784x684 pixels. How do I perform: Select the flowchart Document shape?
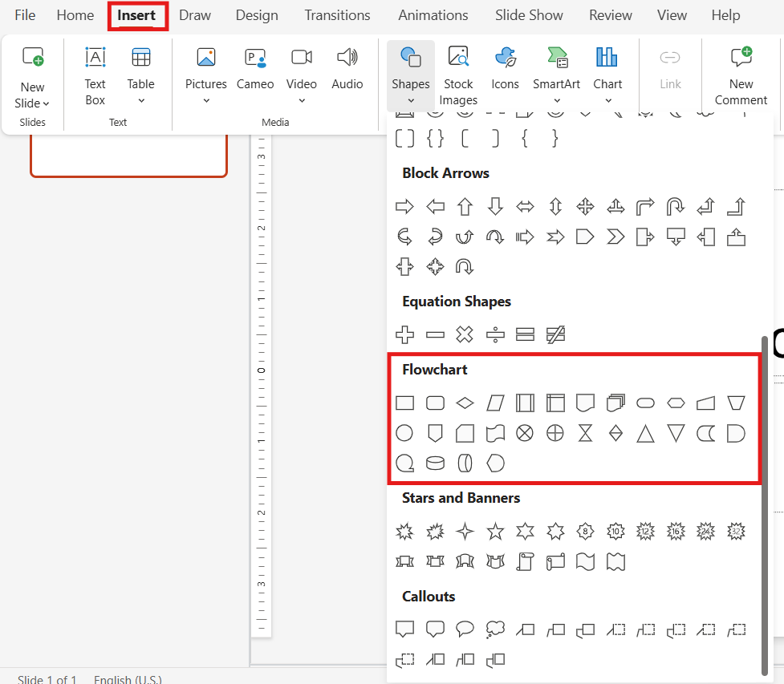pyautogui.click(x=585, y=403)
